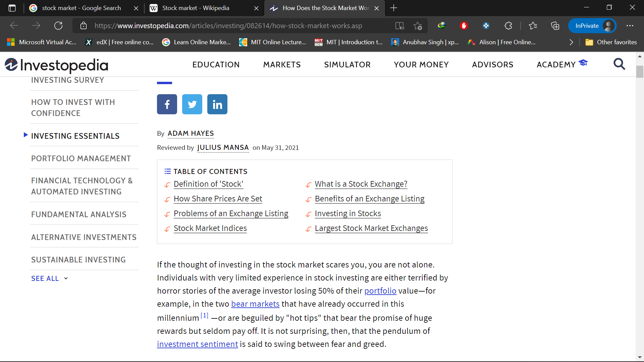The height and width of the screenshot is (362, 644).
Task: Switch to Stock market Wikipedia tab
Action: click(x=196, y=8)
